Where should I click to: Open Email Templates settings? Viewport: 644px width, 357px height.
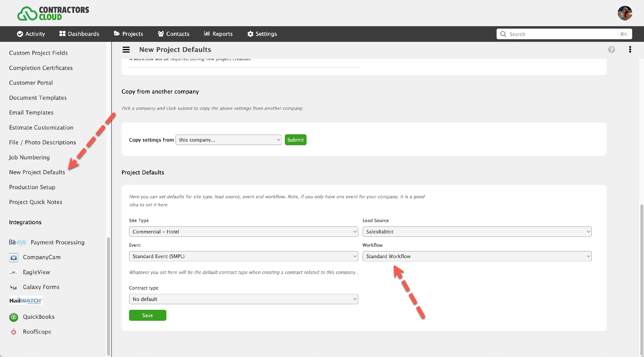coord(31,112)
